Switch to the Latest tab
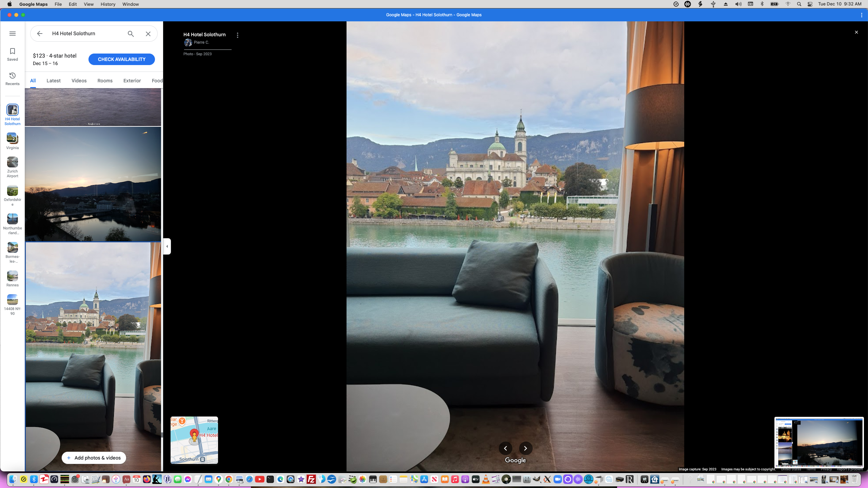Viewport: 868px width, 488px height. pyautogui.click(x=53, y=81)
